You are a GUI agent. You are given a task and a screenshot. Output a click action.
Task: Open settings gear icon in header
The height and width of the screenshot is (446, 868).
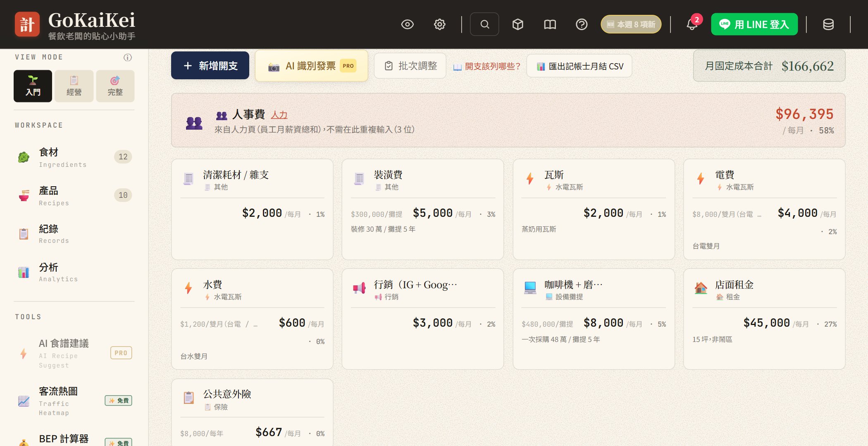[x=439, y=24]
